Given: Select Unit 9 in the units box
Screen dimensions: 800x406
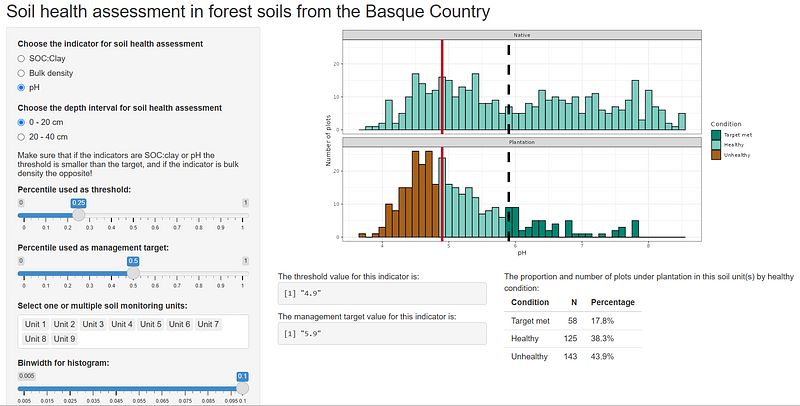Looking at the screenshot, I should [64, 339].
